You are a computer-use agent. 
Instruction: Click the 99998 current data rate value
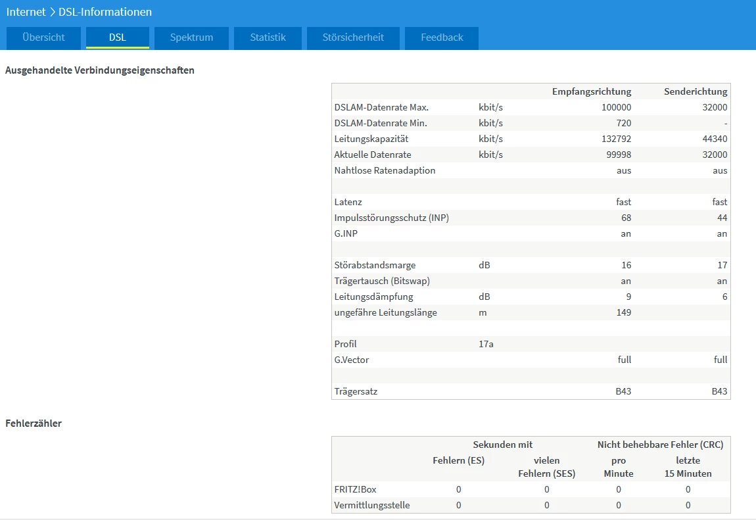(x=616, y=155)
